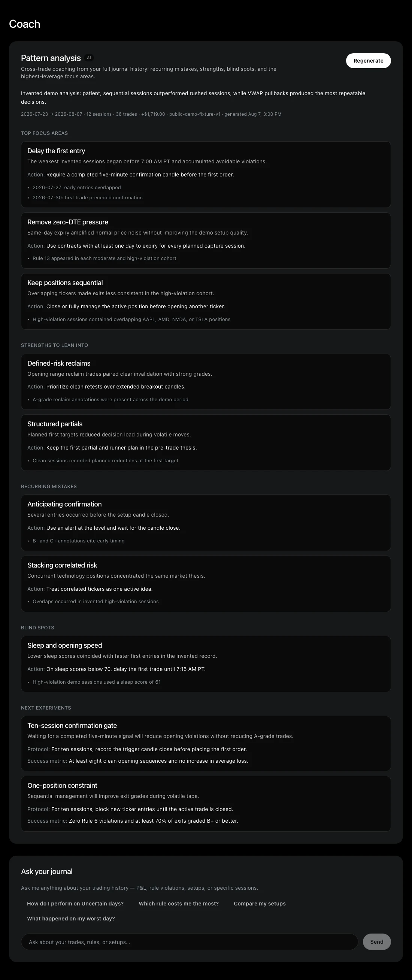412x980 pixels.
Task: Open the 'Ten-session confirmation gate' experiment
Action: point(206,744)
